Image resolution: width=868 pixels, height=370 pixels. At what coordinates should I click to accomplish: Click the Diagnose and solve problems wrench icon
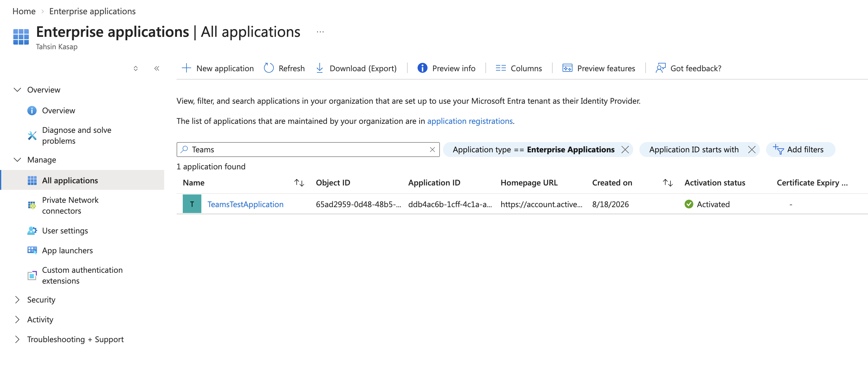click(32, 135)
